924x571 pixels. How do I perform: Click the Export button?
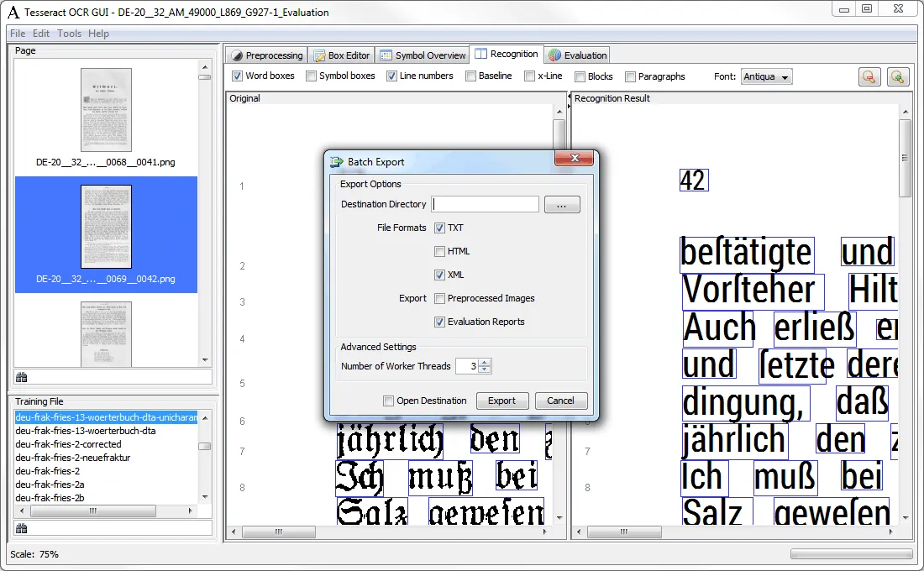pos(501,401)
